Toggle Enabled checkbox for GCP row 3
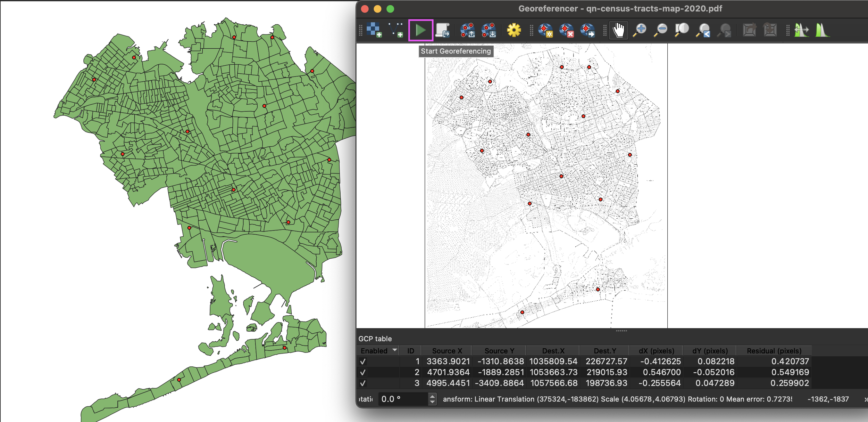The height and width of the screenshot is (422, 868). pyautogui.click(x=363, y=383)
